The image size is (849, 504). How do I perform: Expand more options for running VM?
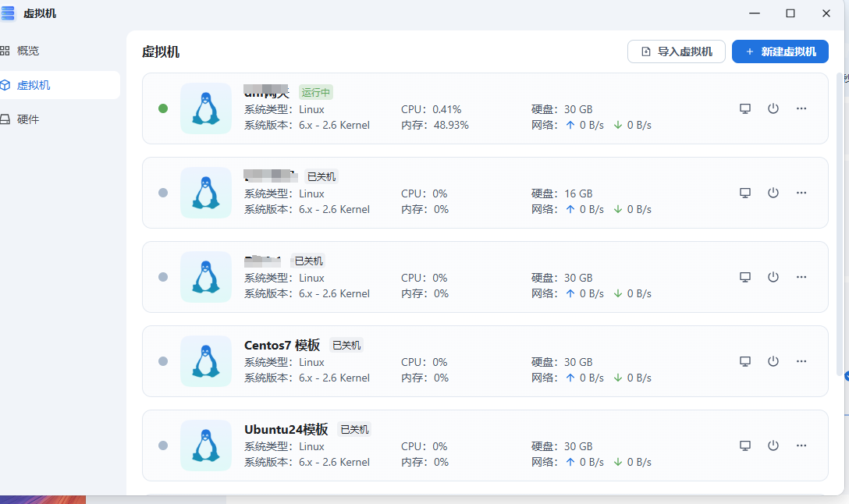pyautogui.click(x=801, y=108)
